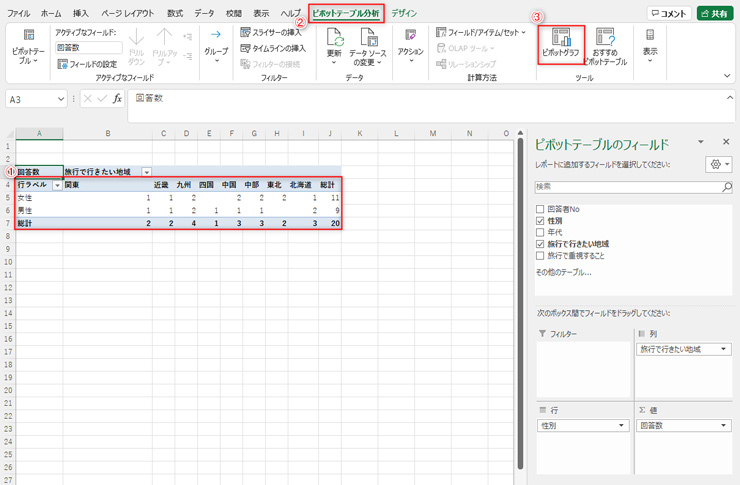Expand the 旅行で行きたい地域 column filter dropdown in the pivot table
Image resolution: width=740 pixels, height=485 pixels.
147,172
